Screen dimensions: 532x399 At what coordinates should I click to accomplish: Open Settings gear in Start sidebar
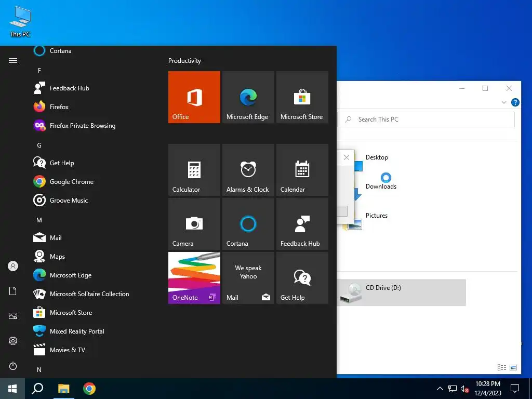coord(13,341)
